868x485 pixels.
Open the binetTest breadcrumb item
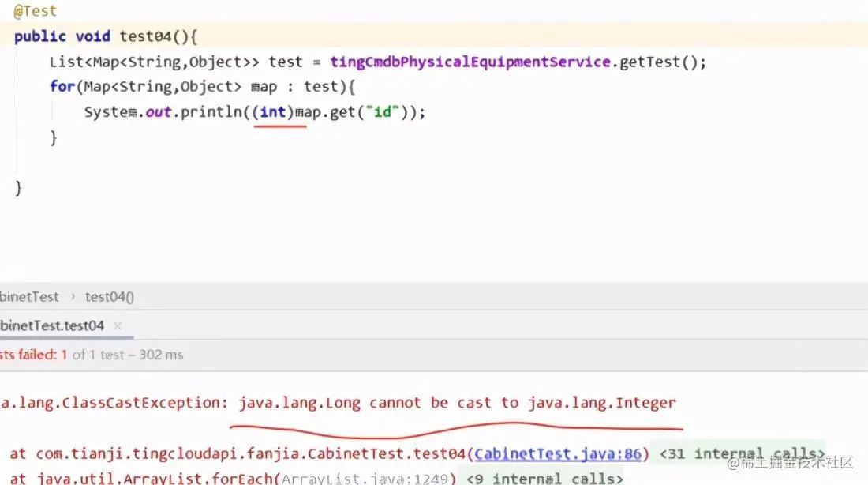30,296
